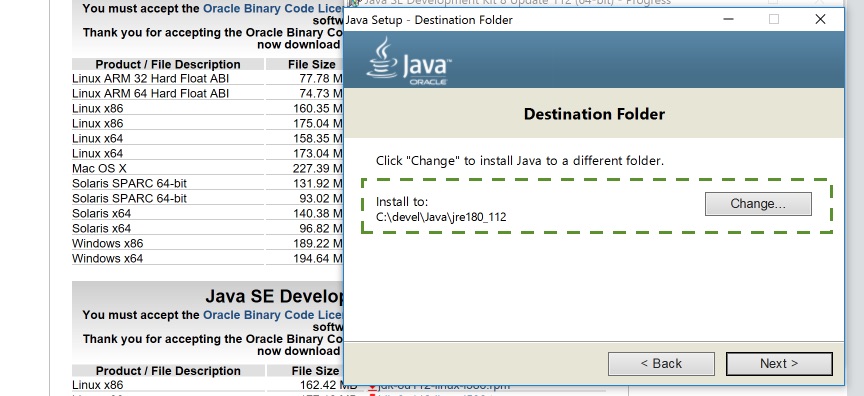The image size is (864, 396).
Task: Click the 158.35 file size for Linux x64
Action: (318, 138)
